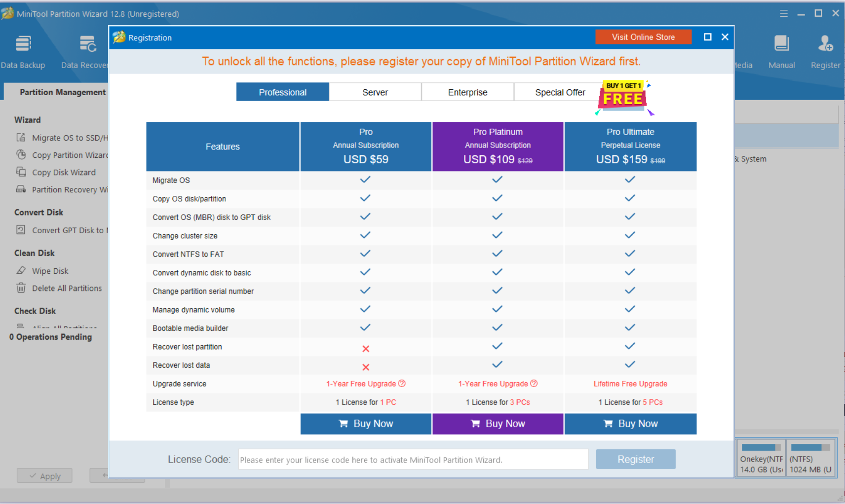Image resolution: width=845 pixels, height=504 pixels.
Task: Maximize the Registration dialog
Action: [x=707, y=37]
